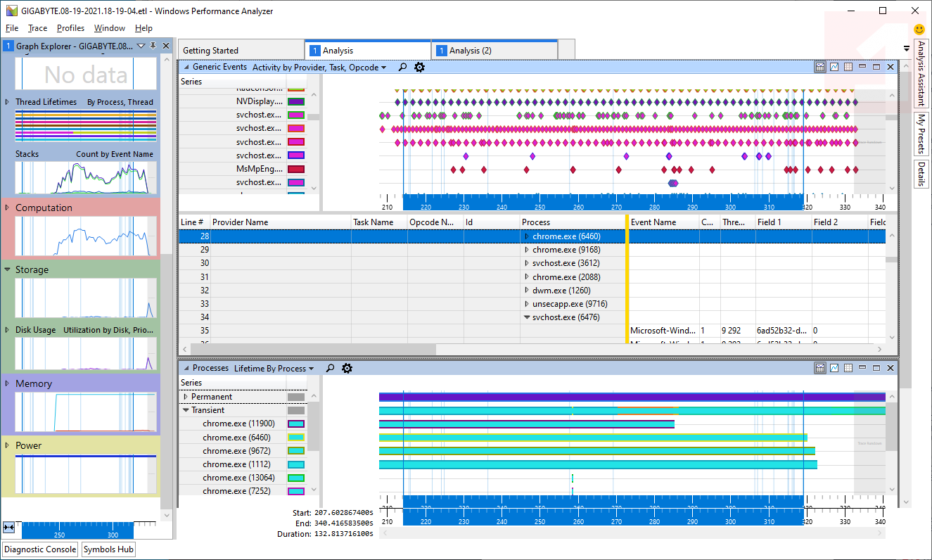Click color swatch for chrome.exe (6460)

pos(295,438)
